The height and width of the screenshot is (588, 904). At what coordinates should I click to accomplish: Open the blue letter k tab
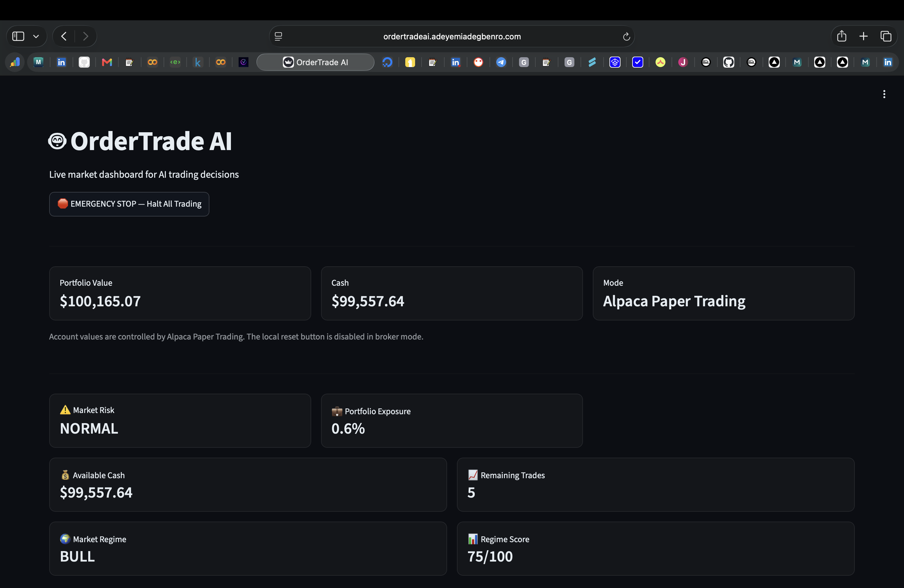198,62
